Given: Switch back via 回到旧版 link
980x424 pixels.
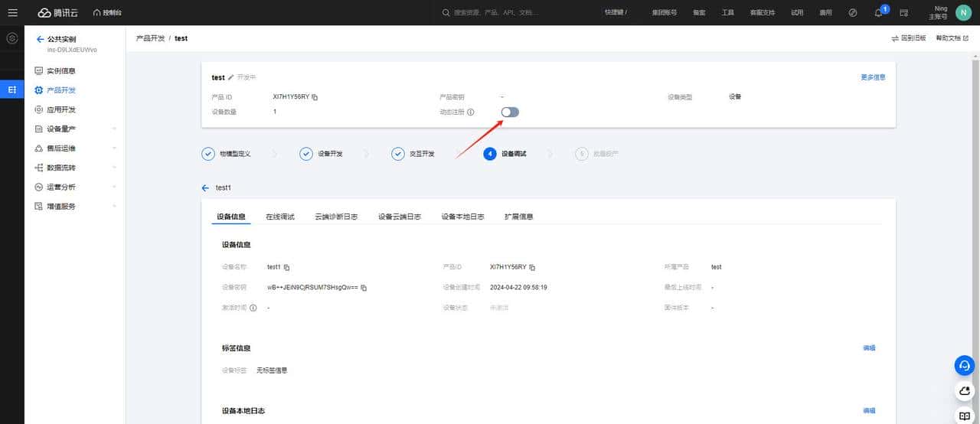Looking at the screenshot, I should click(x=909, y=38).
